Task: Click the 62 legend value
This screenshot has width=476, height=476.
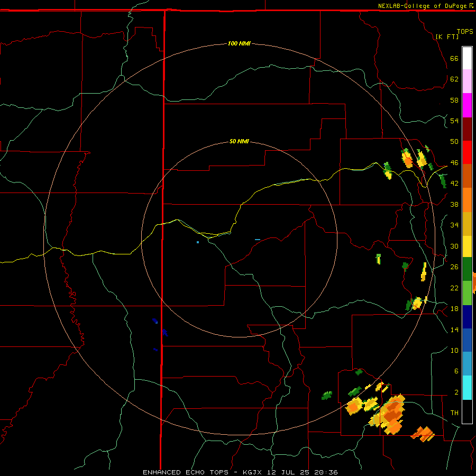Action: 454,79
